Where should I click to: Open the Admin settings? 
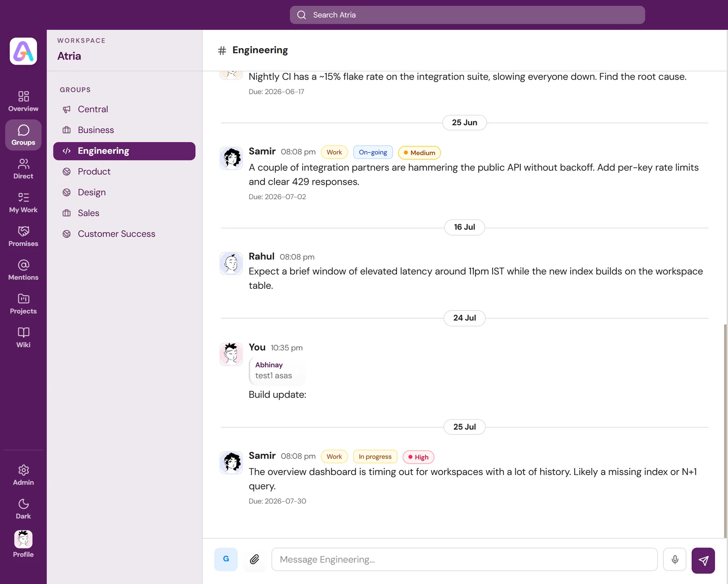23,475
